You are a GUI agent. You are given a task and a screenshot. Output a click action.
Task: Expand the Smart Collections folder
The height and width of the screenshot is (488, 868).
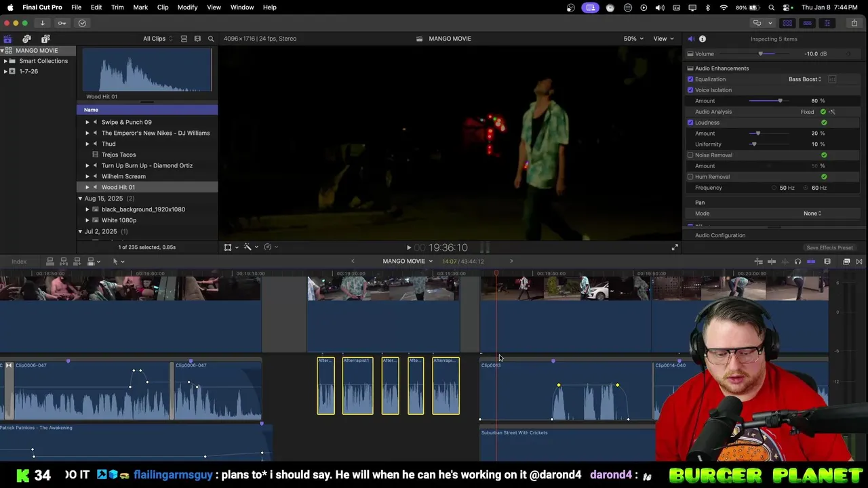5,61
